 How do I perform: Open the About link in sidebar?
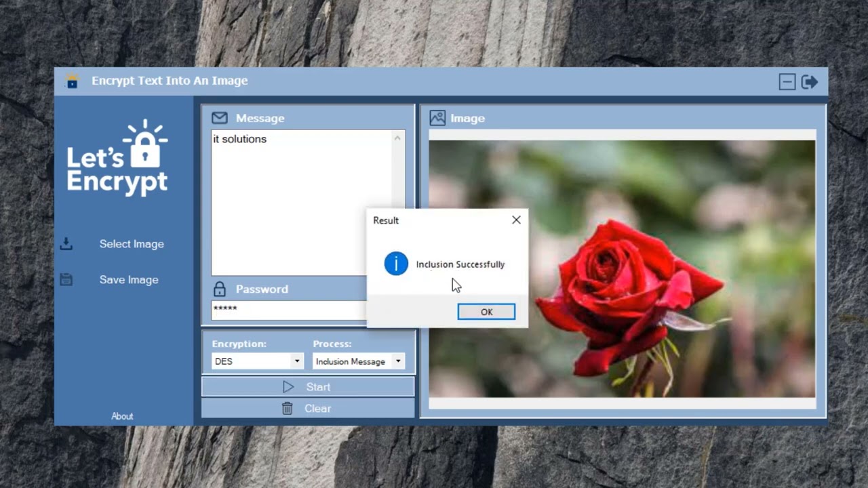122,416
